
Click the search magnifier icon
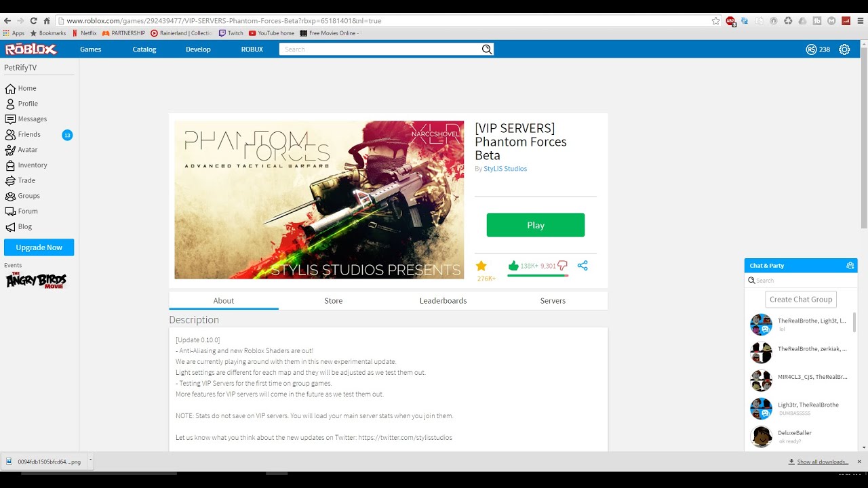click(486, 49)
